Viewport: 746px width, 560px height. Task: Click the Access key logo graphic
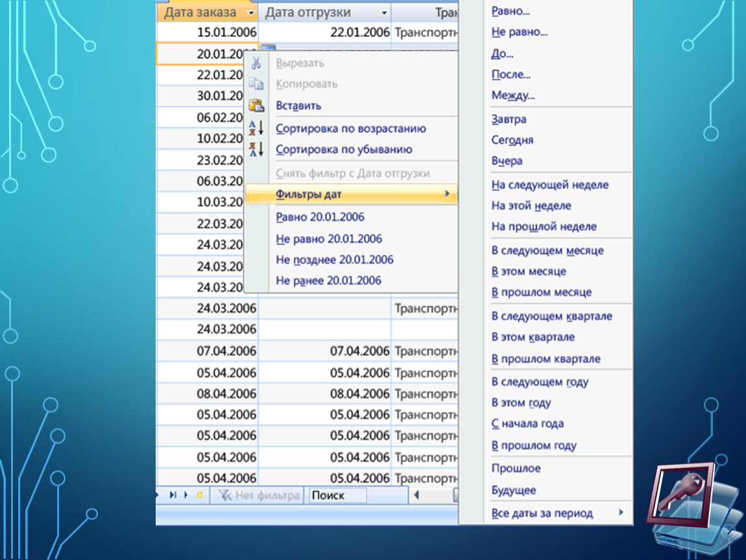[695, 507]
